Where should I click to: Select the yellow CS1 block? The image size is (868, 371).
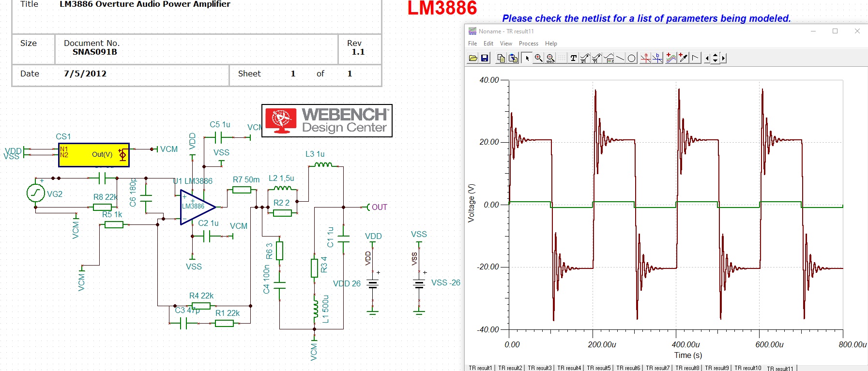pyautogui.click(x=94, y=155)
